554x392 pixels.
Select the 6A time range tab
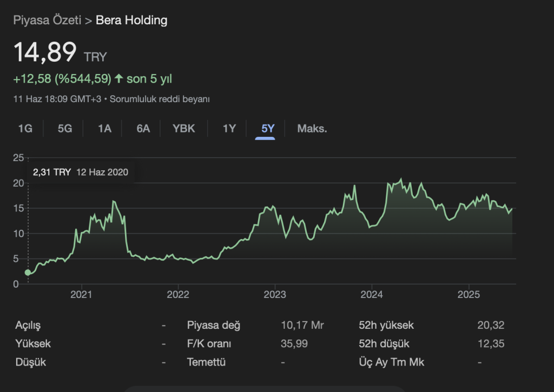[143, 129]
